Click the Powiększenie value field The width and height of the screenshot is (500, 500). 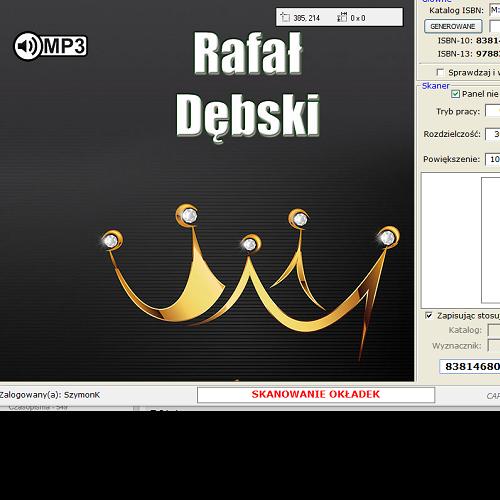[493, 159]
